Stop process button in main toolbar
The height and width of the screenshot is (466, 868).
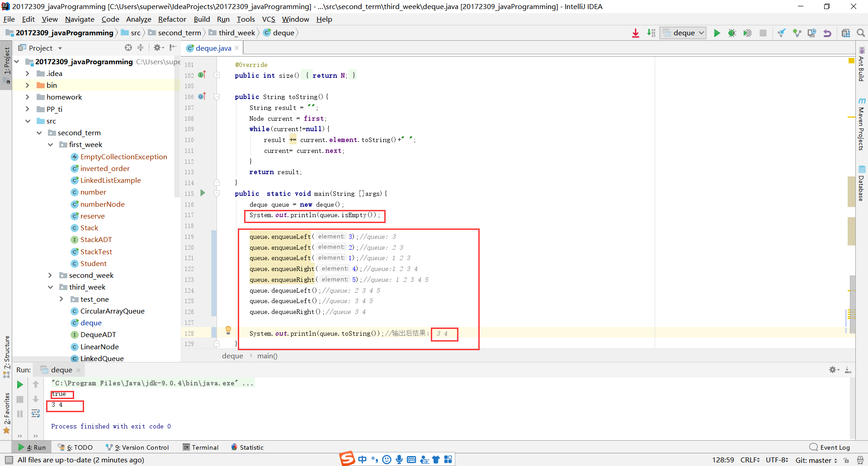[763, 33]
